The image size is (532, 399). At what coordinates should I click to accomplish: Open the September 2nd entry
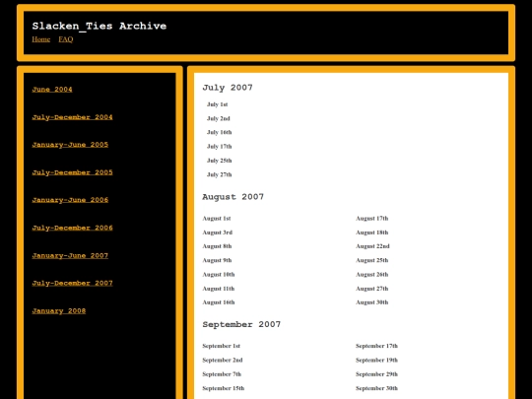223,360
